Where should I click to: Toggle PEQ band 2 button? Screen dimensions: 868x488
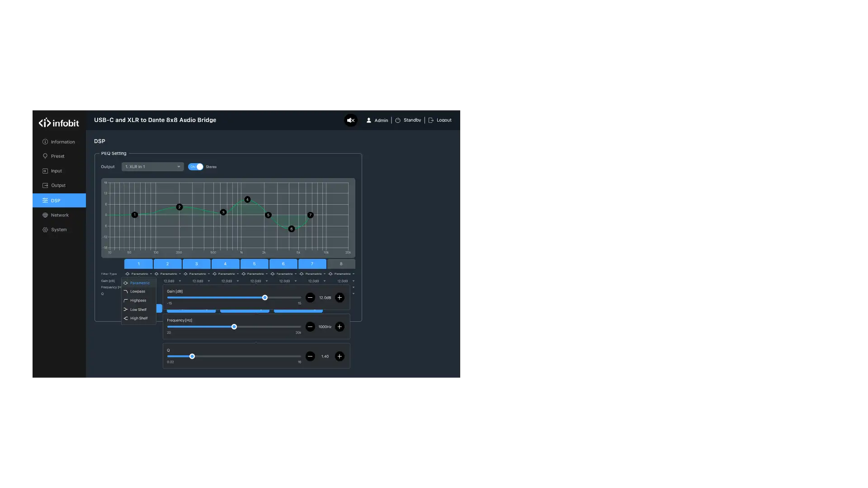pyautogui.click(x=167, y=264)
